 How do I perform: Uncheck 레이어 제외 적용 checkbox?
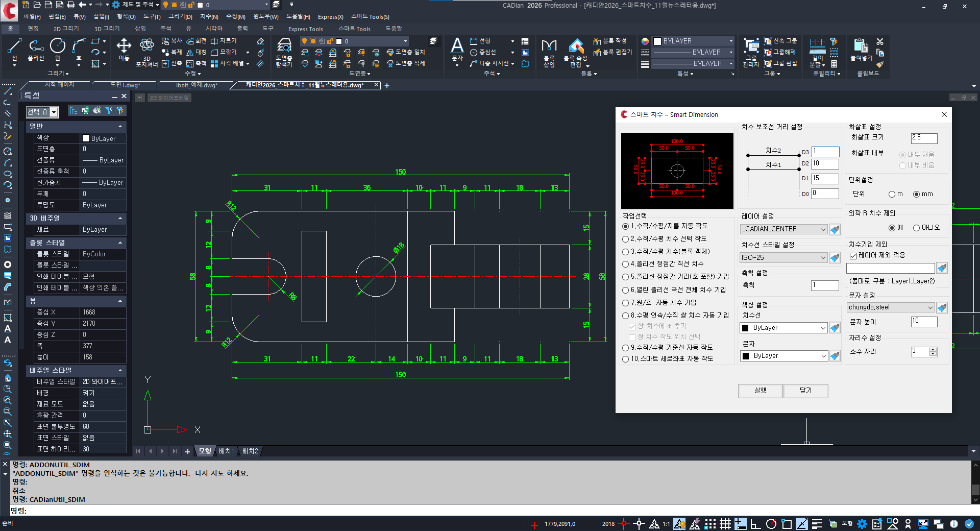853,256
